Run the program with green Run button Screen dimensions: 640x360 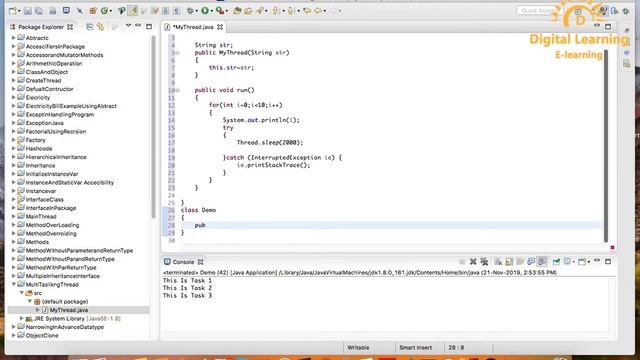[x=205, y=11]
